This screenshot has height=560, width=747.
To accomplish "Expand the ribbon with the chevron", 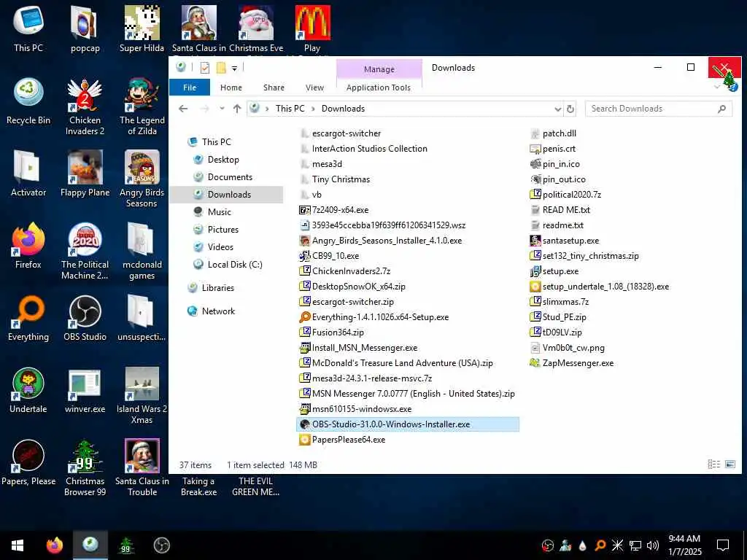I will click(x=716, y=87).
